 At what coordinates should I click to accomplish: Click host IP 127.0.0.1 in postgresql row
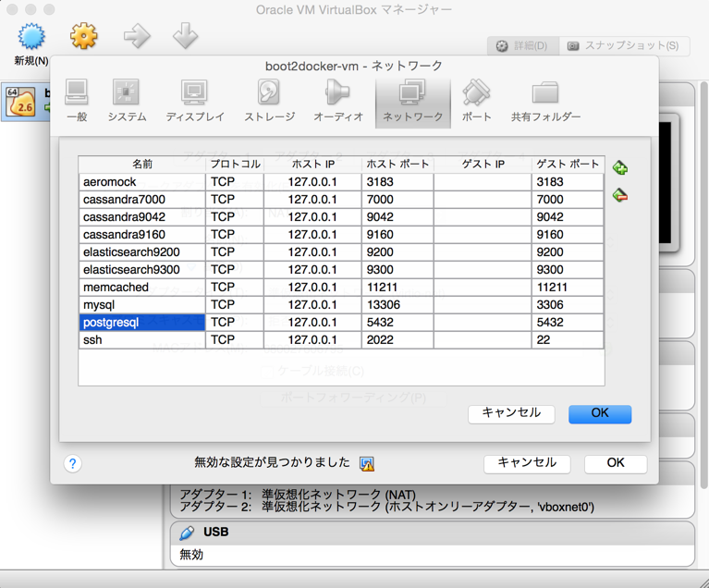[312, 323]
